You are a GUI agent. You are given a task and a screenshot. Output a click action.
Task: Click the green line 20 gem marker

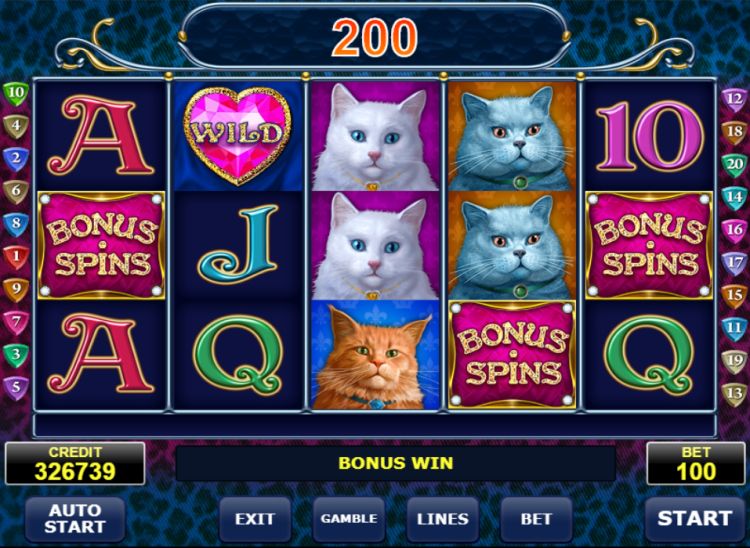click(734, 165)
